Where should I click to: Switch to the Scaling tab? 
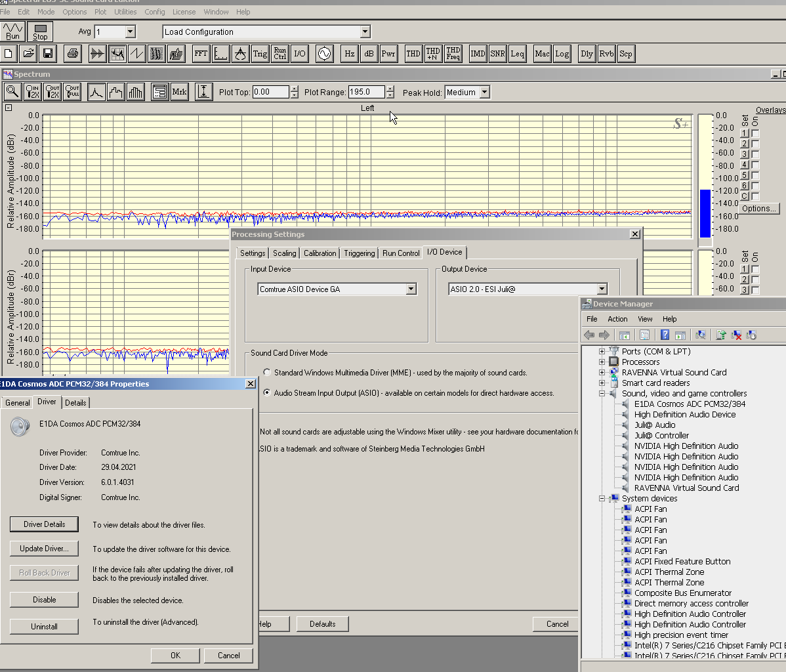pos(284,253)
